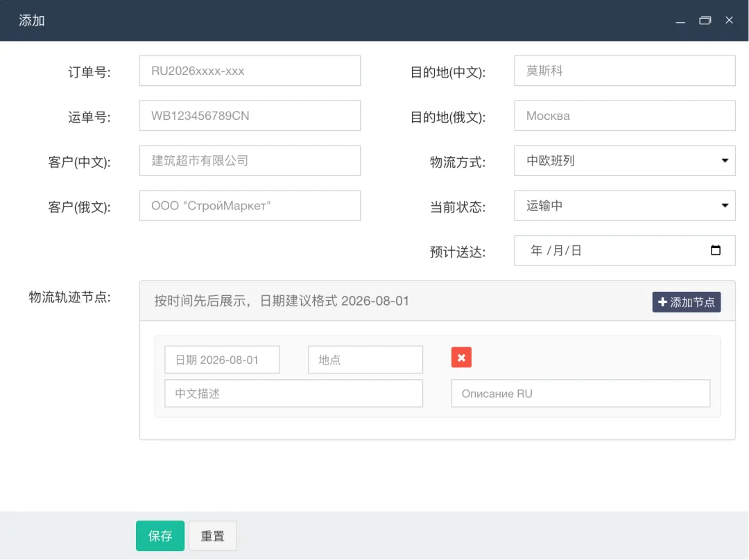This screenshot has width=749, height=560.
Task: Open the 物流方式 dropdown showing 中欧班列
Action: (624, 161)
